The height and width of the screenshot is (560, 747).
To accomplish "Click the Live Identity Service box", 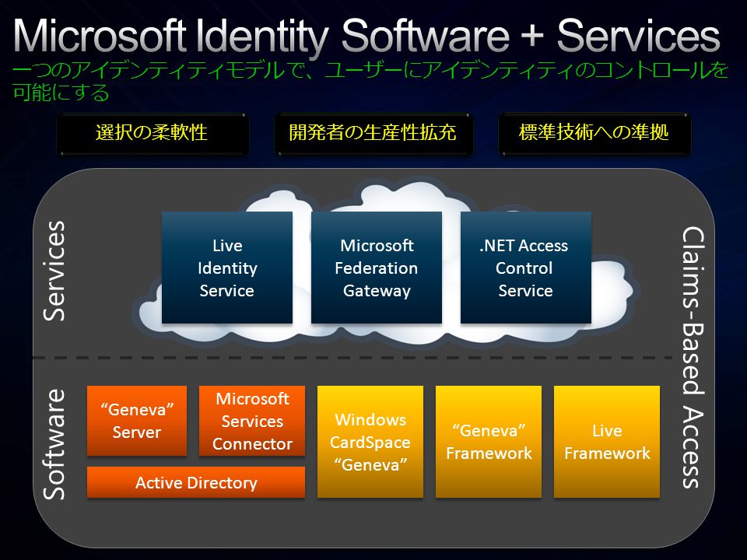I will pos(226,268).
